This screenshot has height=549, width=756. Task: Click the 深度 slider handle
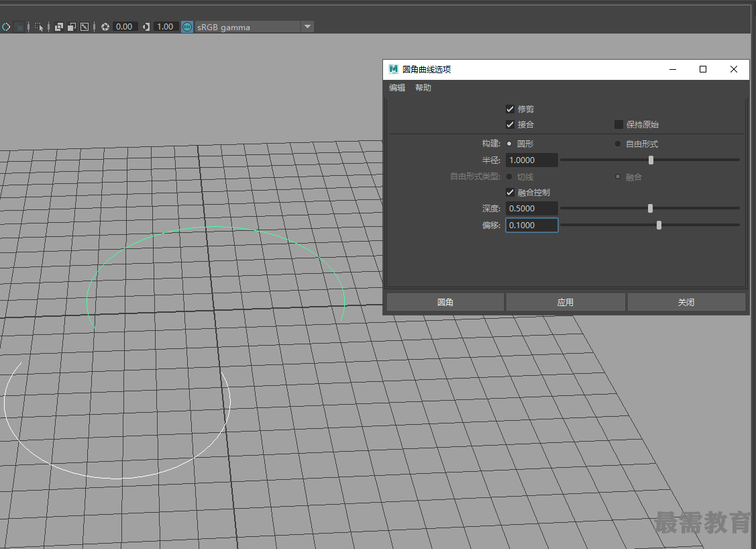(x=651, y=209)
